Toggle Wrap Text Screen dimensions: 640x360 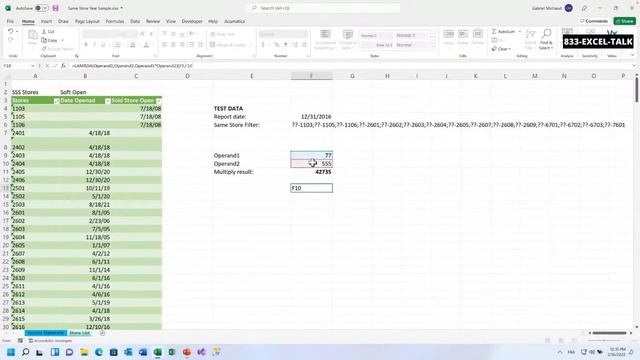click(223, 34)
